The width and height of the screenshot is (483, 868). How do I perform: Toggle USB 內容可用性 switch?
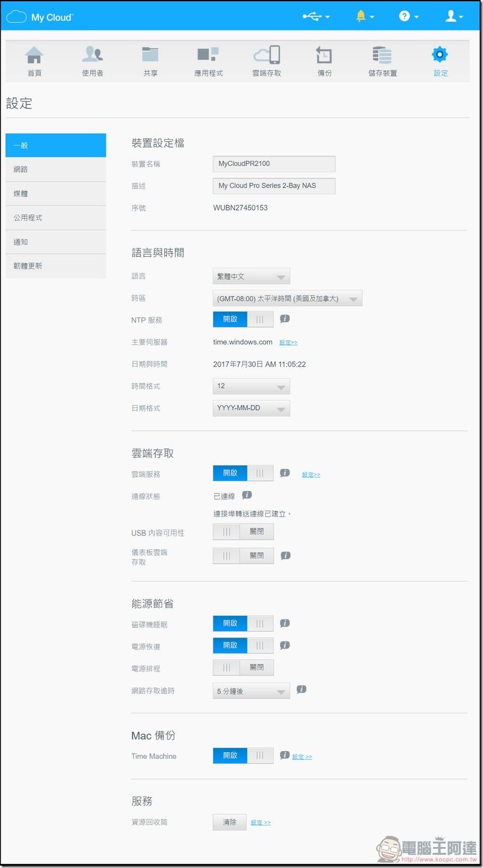click(x=243, y=531)
